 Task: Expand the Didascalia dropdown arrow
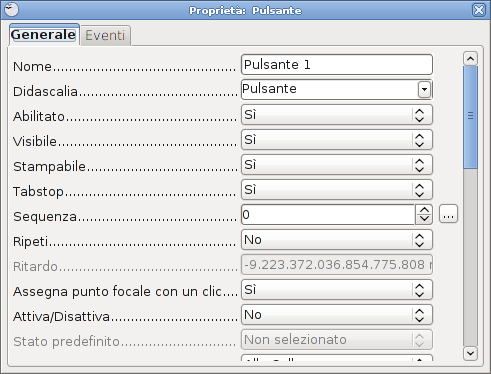[x=424, y=89]
